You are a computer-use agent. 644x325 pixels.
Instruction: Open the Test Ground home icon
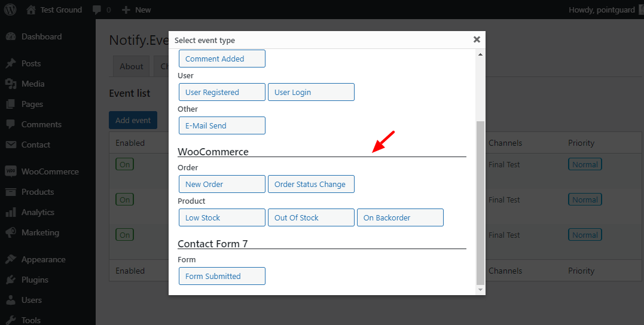[31, 10]
